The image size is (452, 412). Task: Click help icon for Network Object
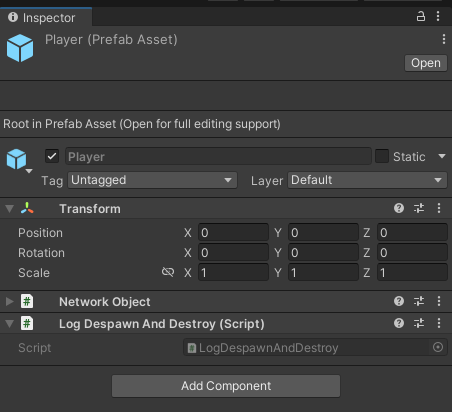click(399, 301)
